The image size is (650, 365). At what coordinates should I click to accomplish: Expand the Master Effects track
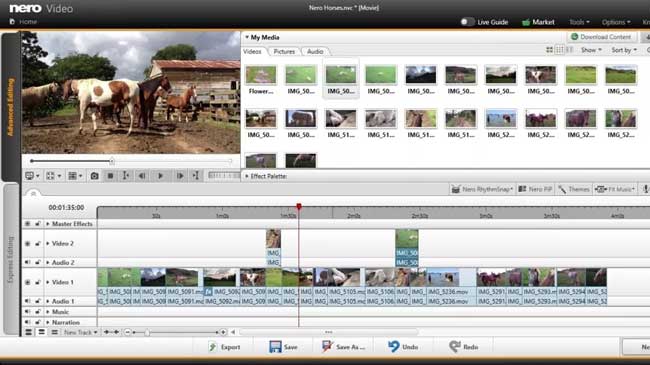tap(48, 224)
